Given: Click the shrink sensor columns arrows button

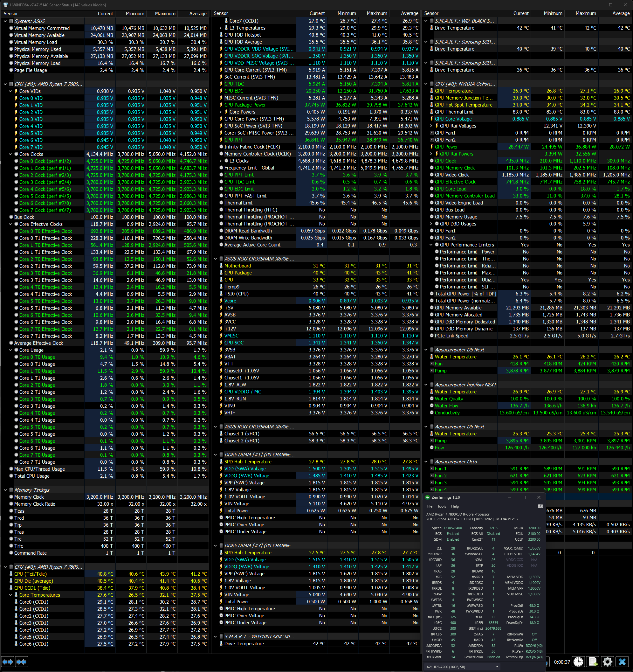Looking at the screenshot, I should [21, 662].
